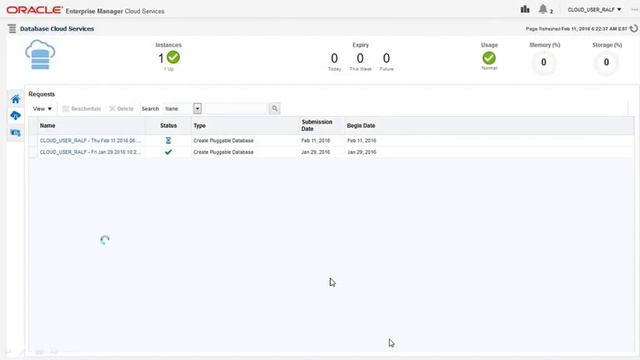Viewport: 640px width, 360px height.
Task: Click the Memory (%) gauge
Action: (x=544, y=62)
